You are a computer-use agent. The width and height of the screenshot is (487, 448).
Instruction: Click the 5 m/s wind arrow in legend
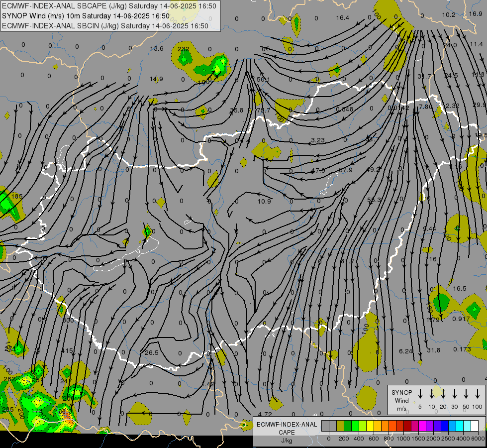pyautogui.click(x=420, y=393)
